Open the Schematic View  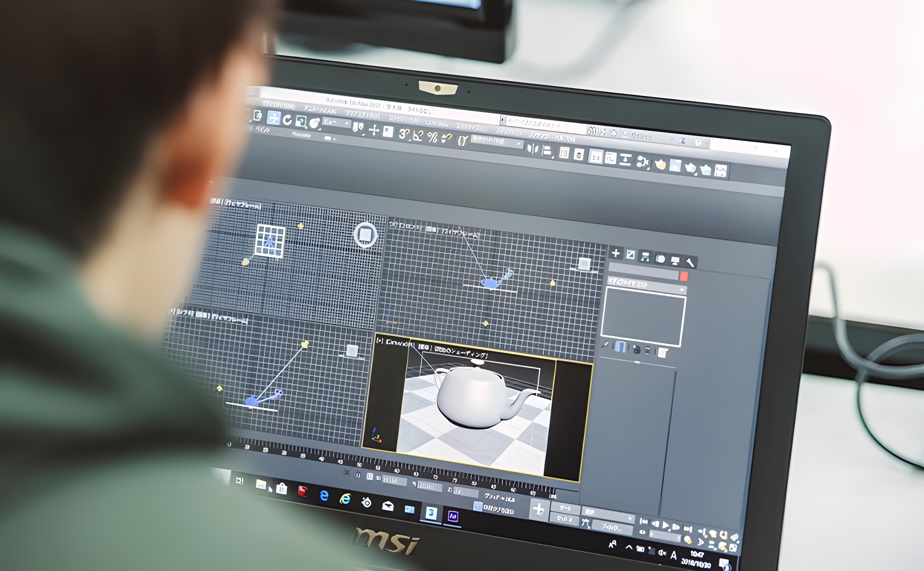626,160
